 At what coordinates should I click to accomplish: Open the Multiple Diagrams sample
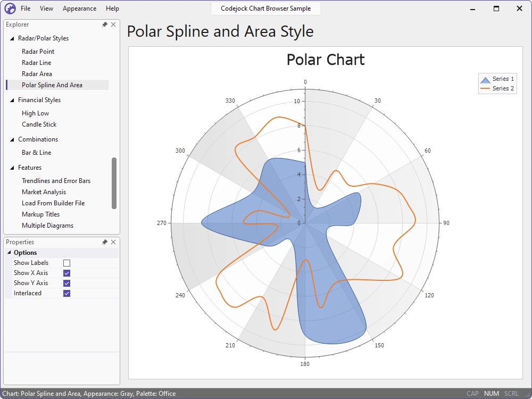click(47, 226)
